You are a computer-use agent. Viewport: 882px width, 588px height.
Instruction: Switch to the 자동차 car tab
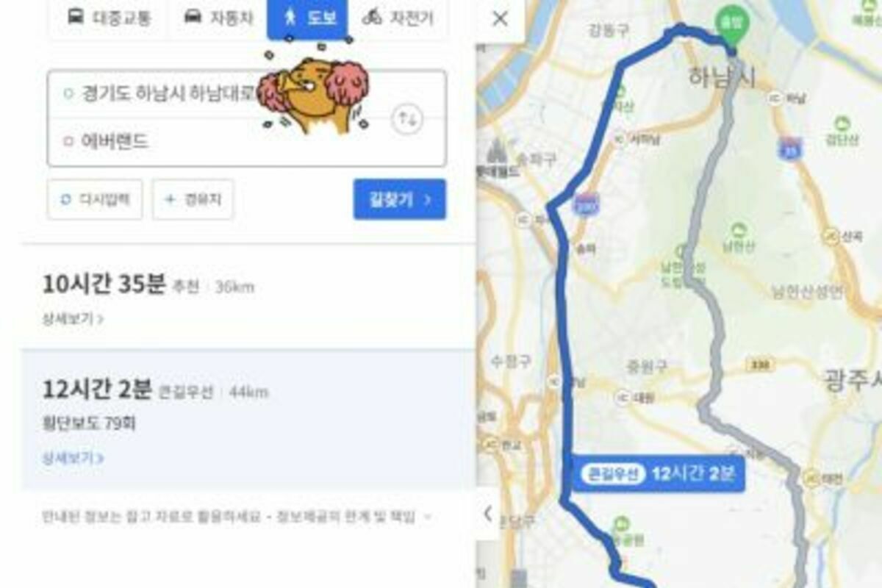218,18
